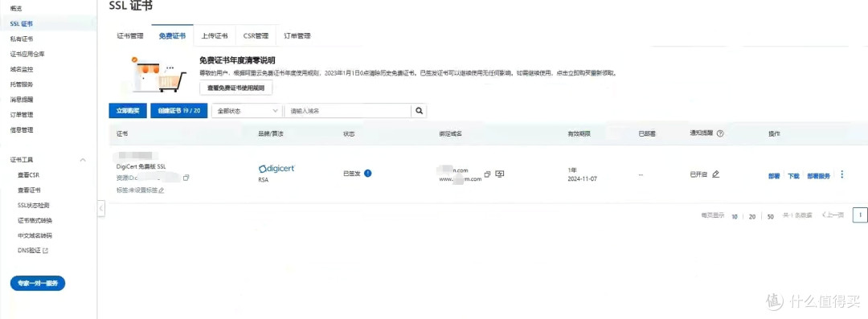Set page size to 20

(751, 216)
